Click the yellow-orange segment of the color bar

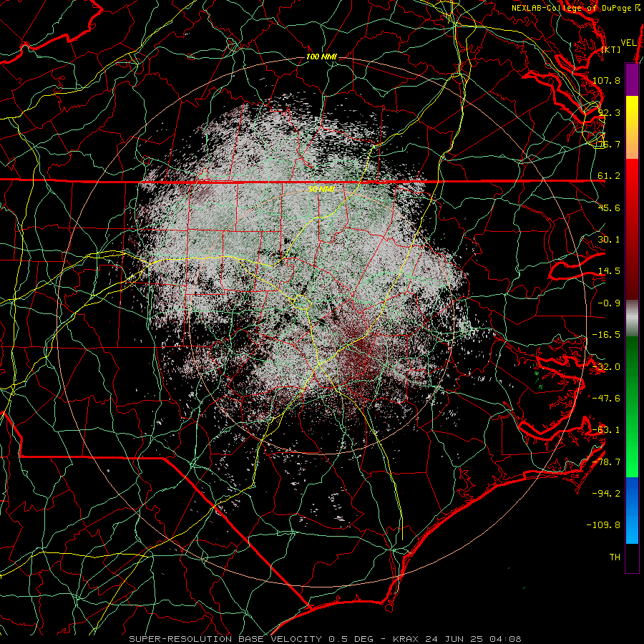click(x=632, y=127)
